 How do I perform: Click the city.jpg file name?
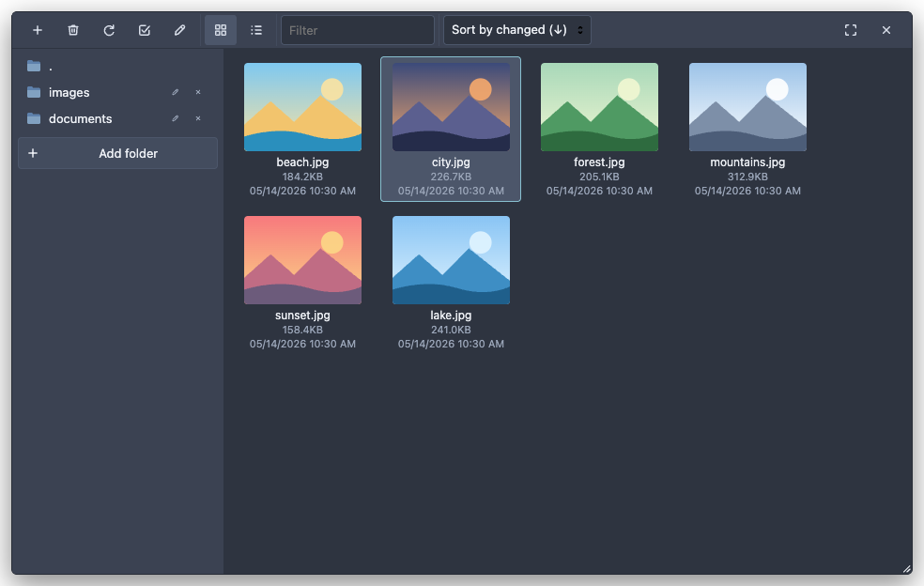pos(451,162)
